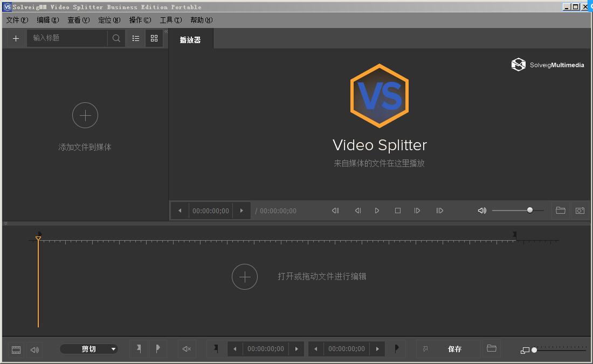Click the timeline zoom slider knob
The height and width of the screenshot is (364, 593).
(534, 350)
